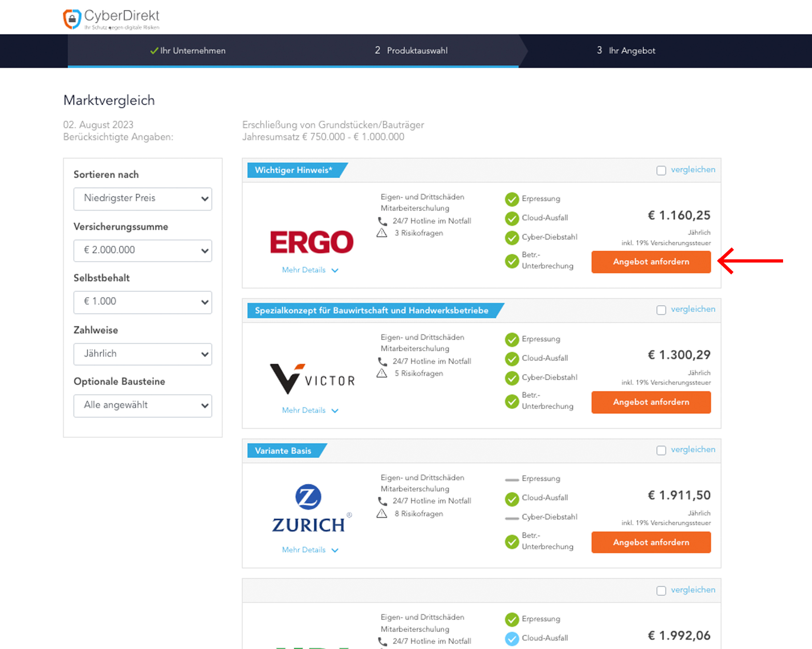Open the Optionale Bausteine dropdown
The height and width of the screenshot is (649, 812).
(143, 406)
